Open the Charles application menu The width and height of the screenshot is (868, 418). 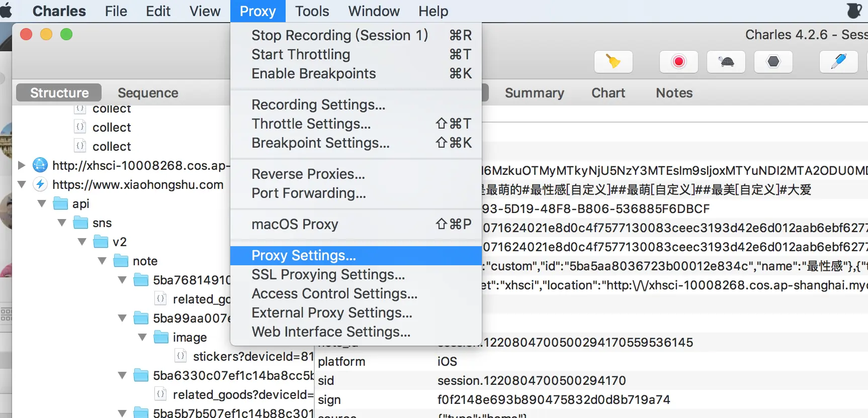(x=59, y=11)
